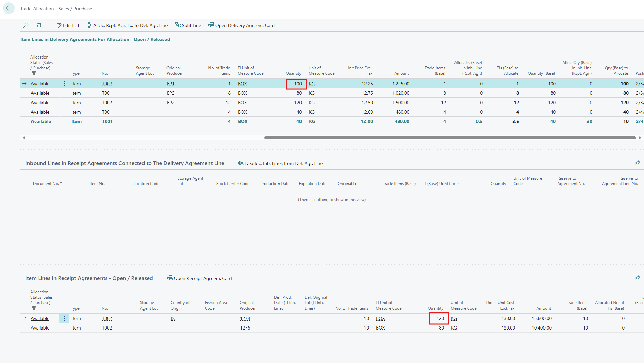Click share icon in Receipt Agreements section
This screenshot has height=363, width=644.
point(637,278)
